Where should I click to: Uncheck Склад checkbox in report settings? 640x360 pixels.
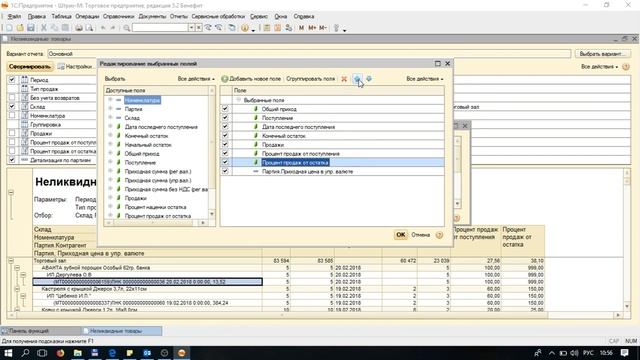pyautogui.click(x=12, y=107)
